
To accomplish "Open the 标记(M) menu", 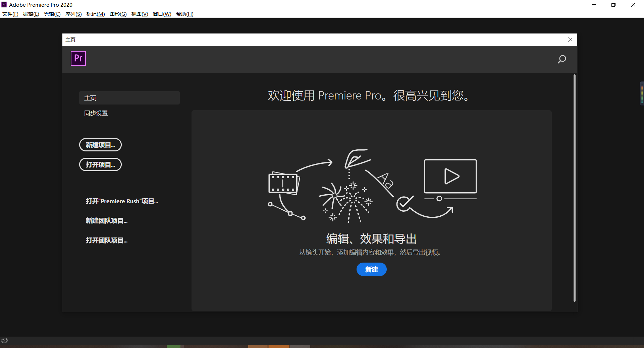I will click(96, 14).
